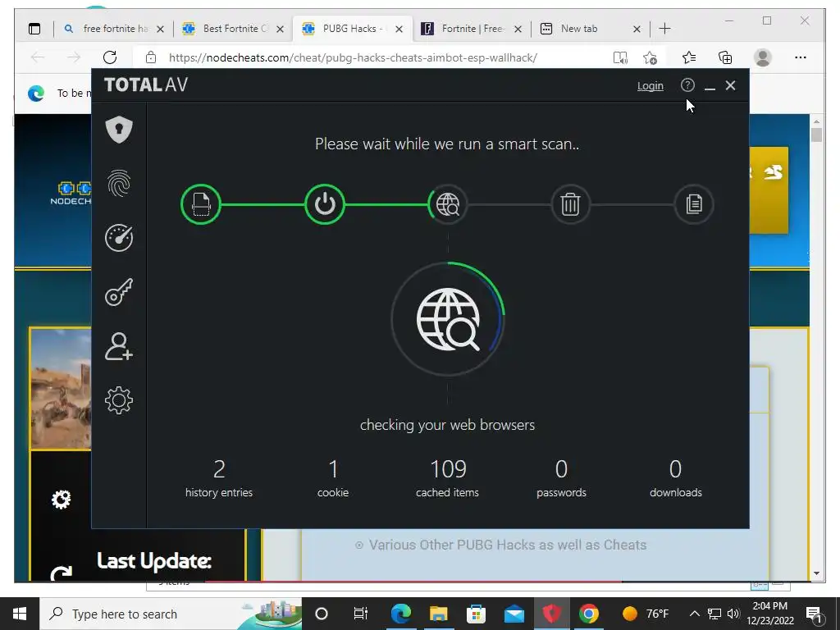The image size is (840, 630).
Task: Open Edge collections
Action: coord(725,57)
